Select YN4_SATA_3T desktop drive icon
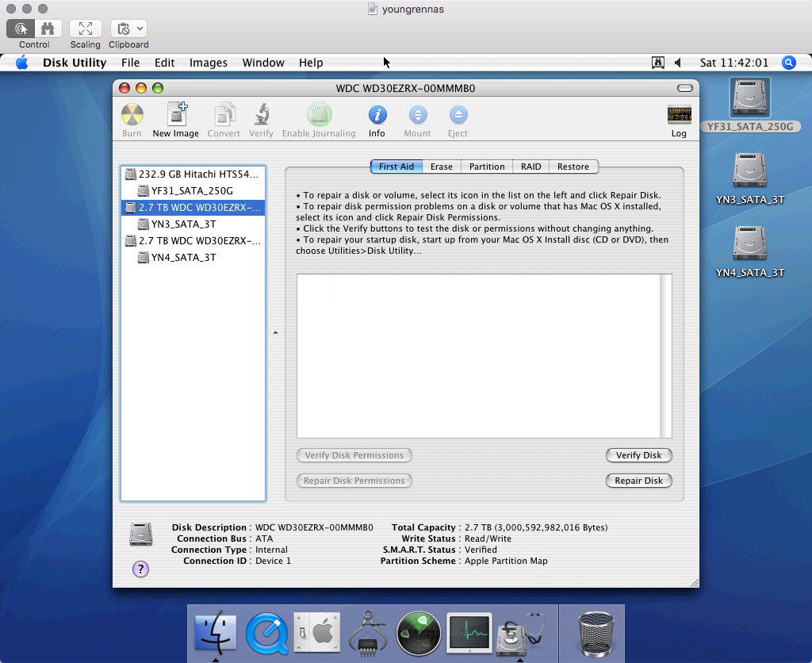Screen dimensions: 812x663 tap(750, 243)
